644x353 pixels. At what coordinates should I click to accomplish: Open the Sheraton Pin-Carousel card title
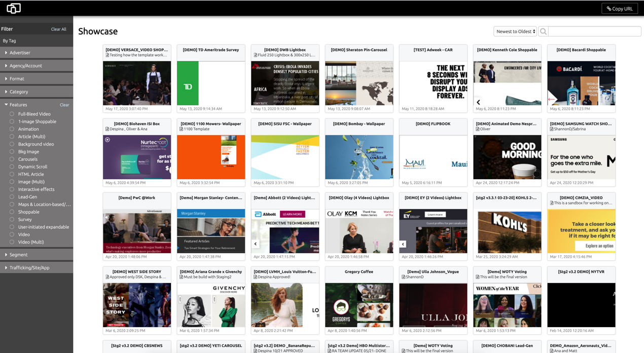tap(359, 50)
